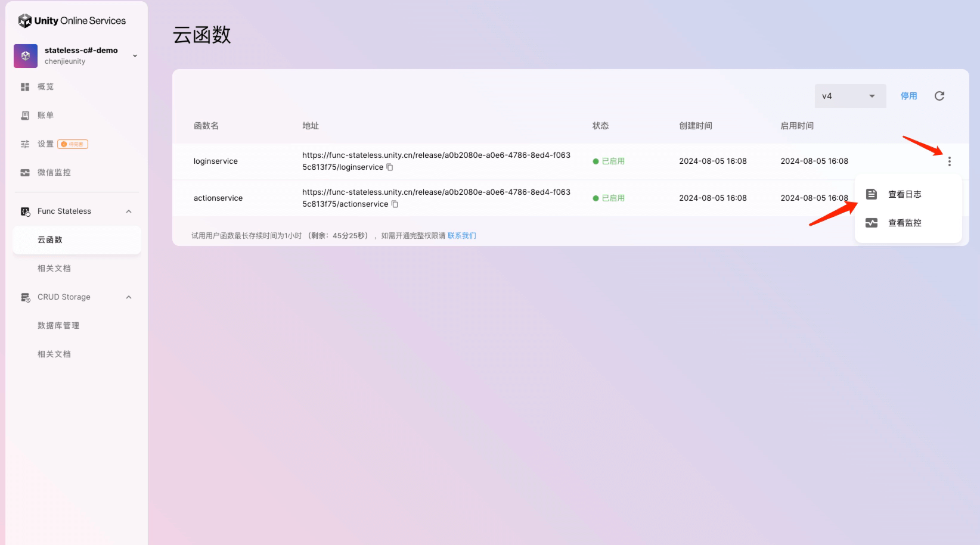Collapse the CRUD Storage section
Viewport: 980px width, 545px height.
[x=129, y=297]
